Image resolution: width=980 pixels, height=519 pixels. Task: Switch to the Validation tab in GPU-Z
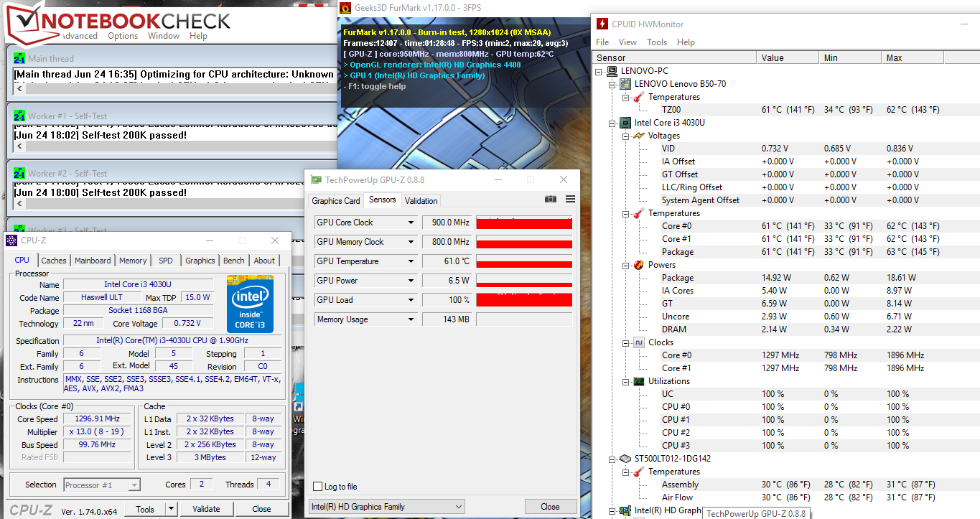click(421, 201)
